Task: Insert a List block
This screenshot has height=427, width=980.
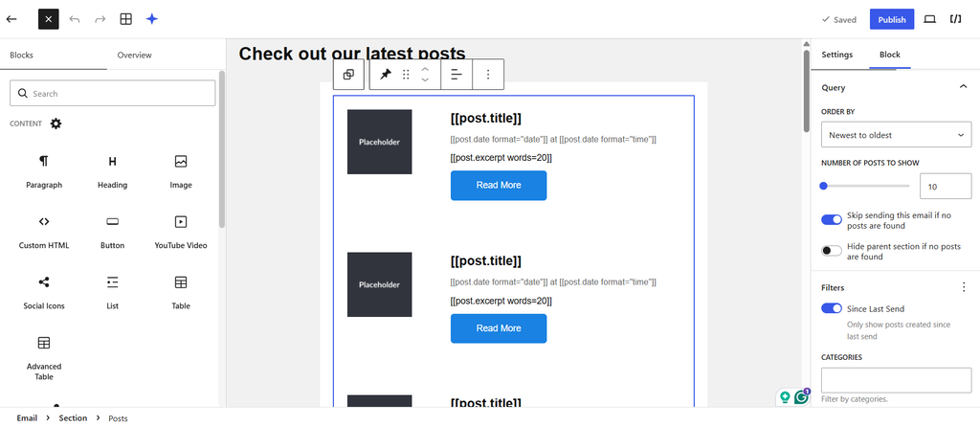Action: point(113,293)
